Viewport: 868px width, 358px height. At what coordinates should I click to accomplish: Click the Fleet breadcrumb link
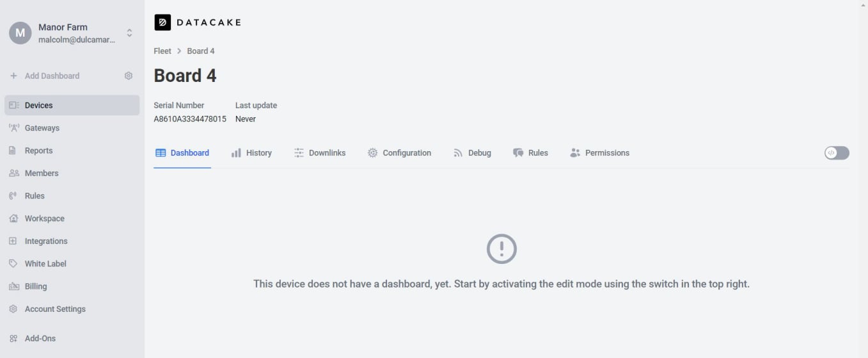click(162, 51)
